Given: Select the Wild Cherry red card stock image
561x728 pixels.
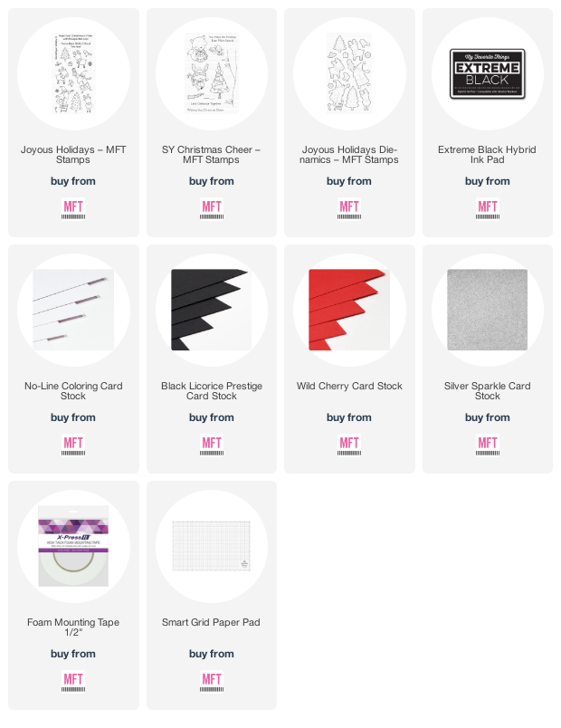Looking at the screenshot, I should (349, 310).
